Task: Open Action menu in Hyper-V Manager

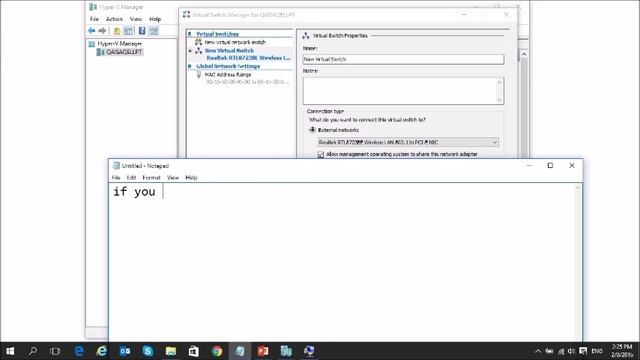Action: (114, 19)
